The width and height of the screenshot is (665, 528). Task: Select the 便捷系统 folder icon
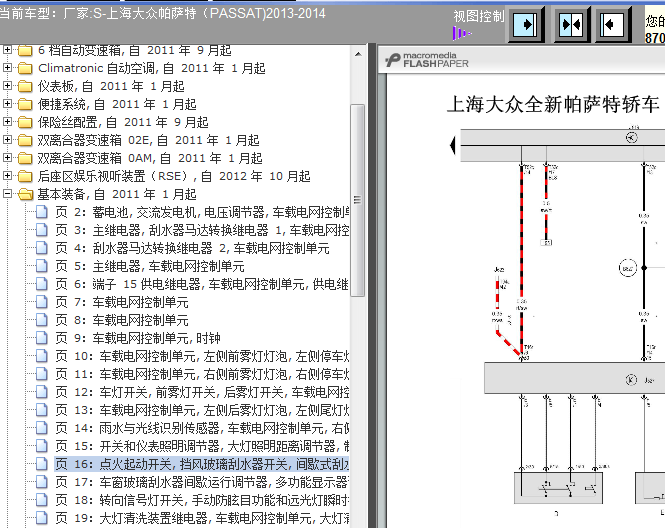(25, 104)
